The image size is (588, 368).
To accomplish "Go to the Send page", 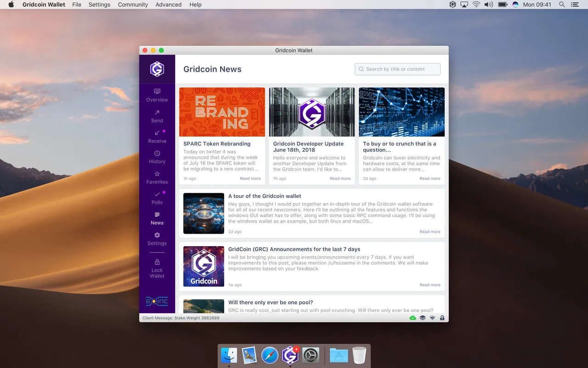I will (157, 116).
